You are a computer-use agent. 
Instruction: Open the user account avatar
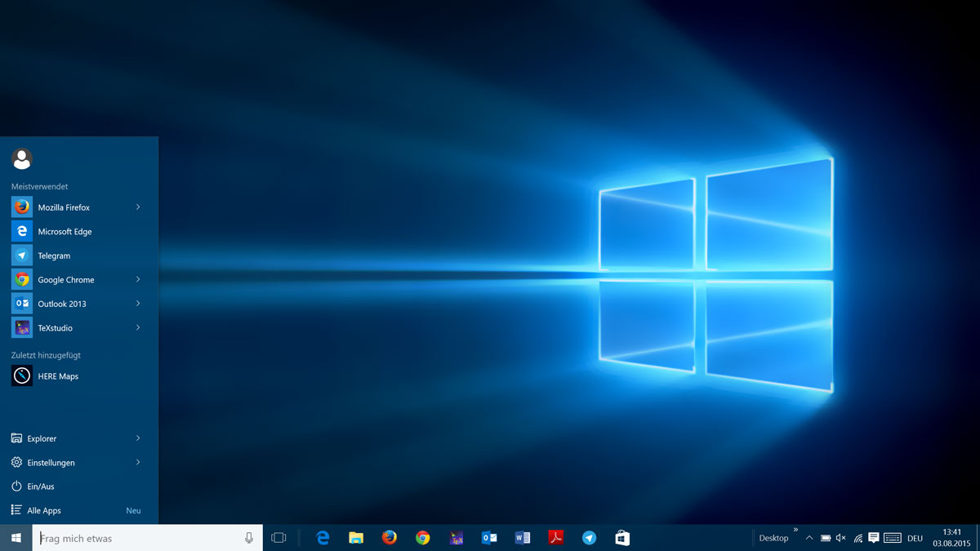(x=22, y=158)
